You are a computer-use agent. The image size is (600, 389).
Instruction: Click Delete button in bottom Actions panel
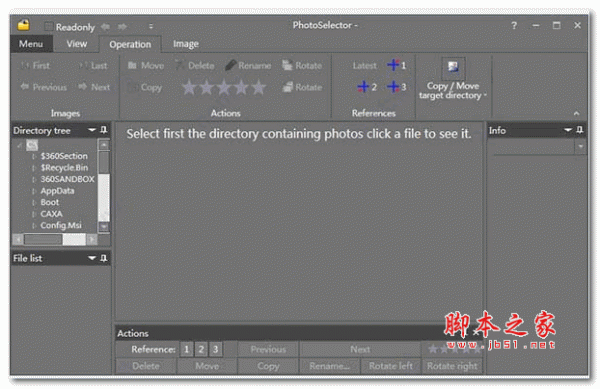pyautogui.click(x=146, y=366)
